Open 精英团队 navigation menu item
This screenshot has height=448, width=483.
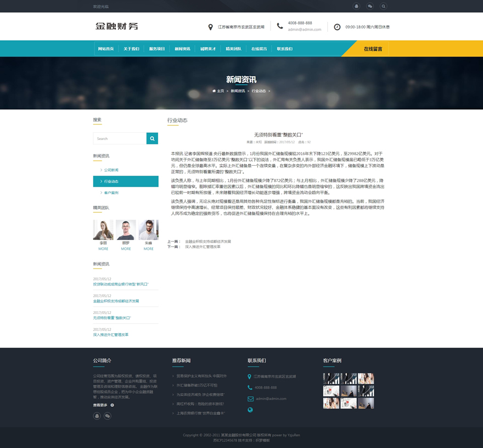233,49
